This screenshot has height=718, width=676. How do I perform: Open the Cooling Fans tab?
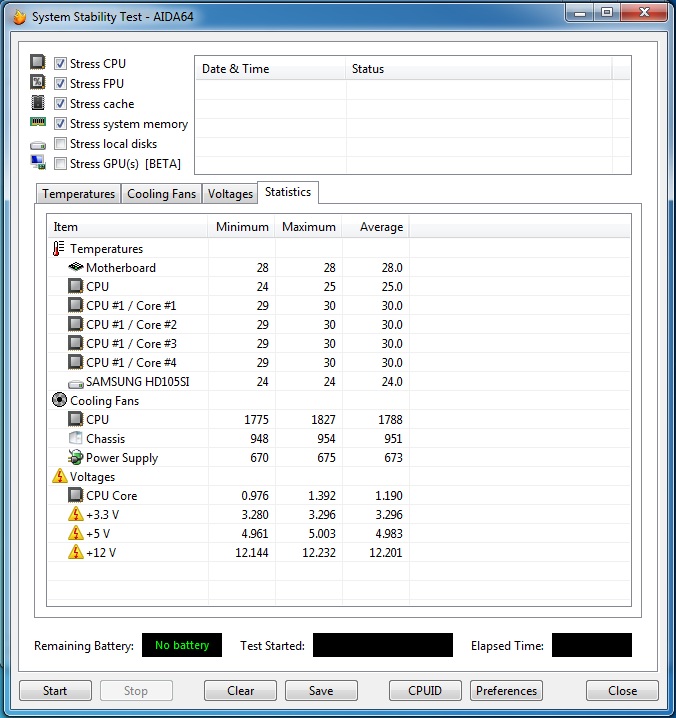point(161,194)
